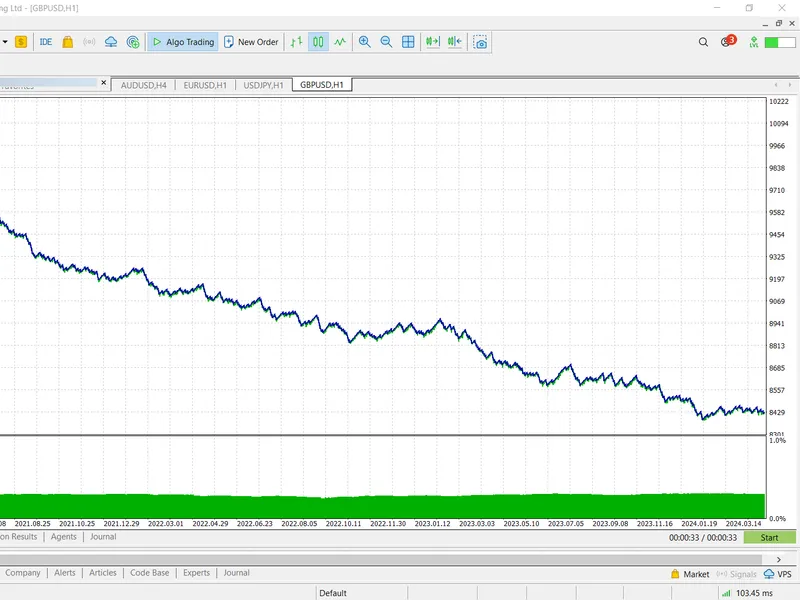Viewport: 800px width, 600px height.
Task: Toggle chart shift toward the right edge
Action: (x=433, y=42)
